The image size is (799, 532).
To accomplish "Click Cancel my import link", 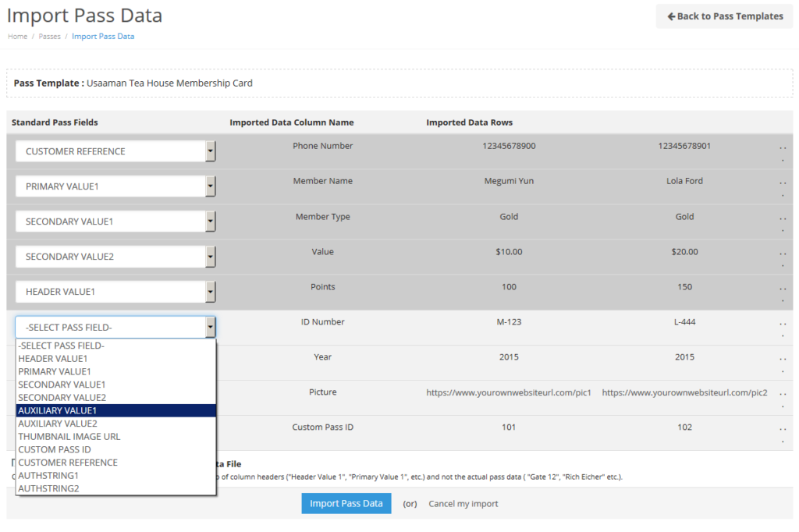I will pos(463,503).
